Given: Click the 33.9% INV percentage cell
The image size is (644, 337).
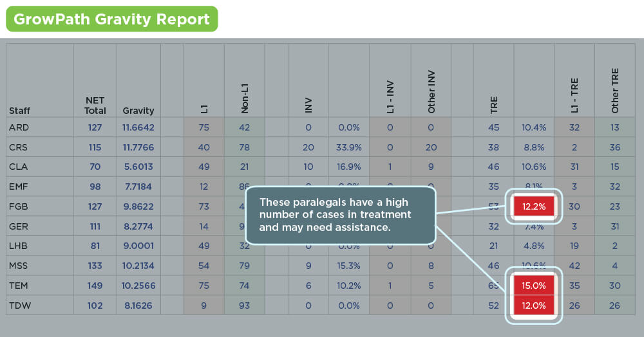Looking at the screenshot, I should [x=348, y=147].
